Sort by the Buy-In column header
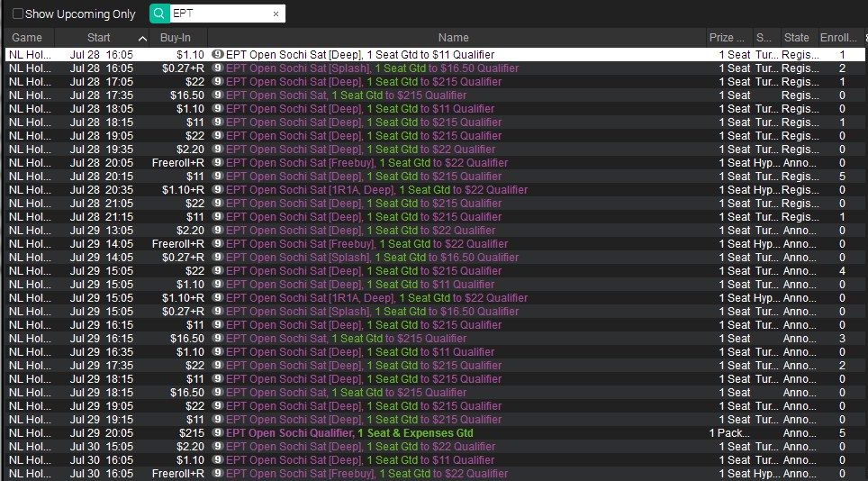 (176, 38)
